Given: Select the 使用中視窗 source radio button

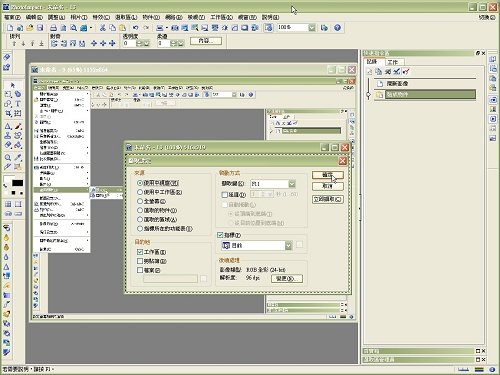Looking at the screenshot, I should tap(140, 183).
